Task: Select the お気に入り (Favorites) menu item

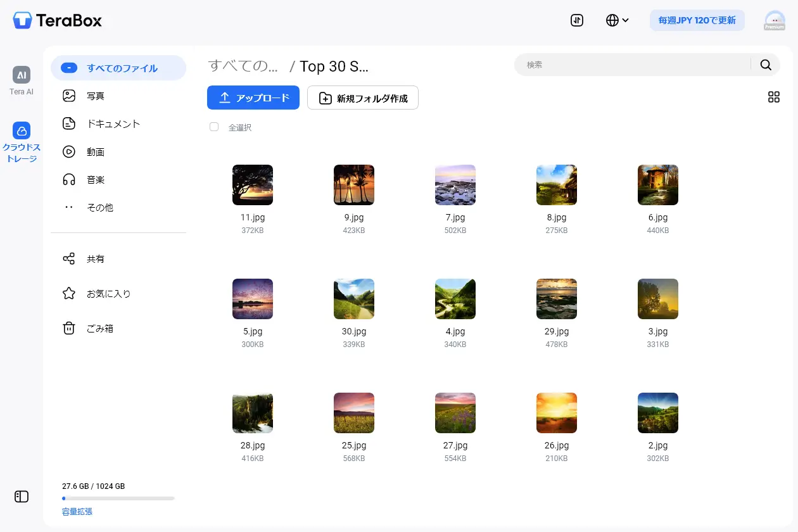Action: coord(103,293)
